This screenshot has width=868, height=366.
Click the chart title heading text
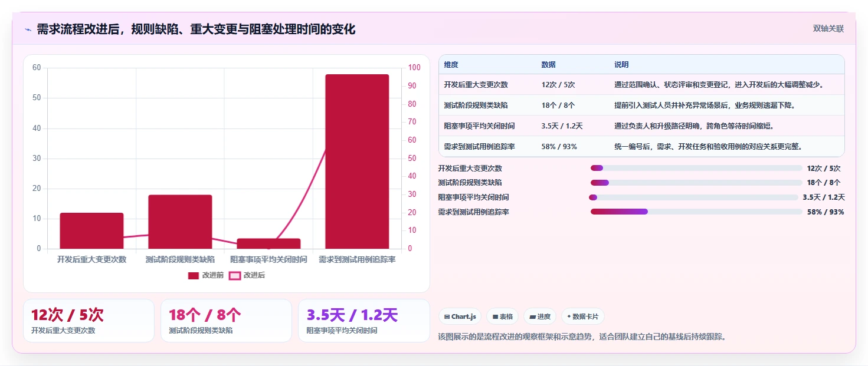[196, 29]
